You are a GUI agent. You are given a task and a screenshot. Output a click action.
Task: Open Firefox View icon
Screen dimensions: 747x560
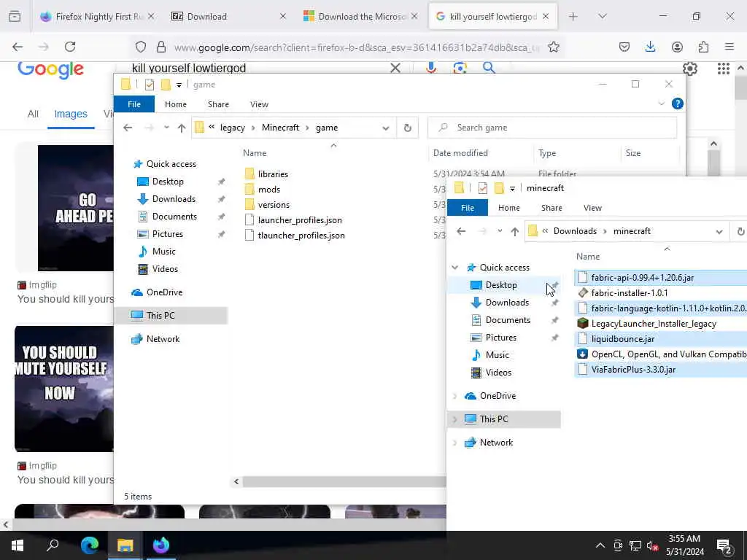(15, 16)
